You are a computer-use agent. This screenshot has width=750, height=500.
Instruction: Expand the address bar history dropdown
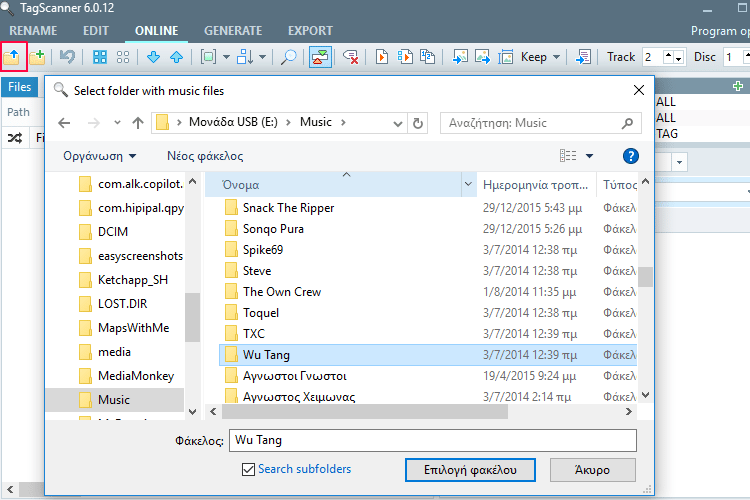pos(397,123)
